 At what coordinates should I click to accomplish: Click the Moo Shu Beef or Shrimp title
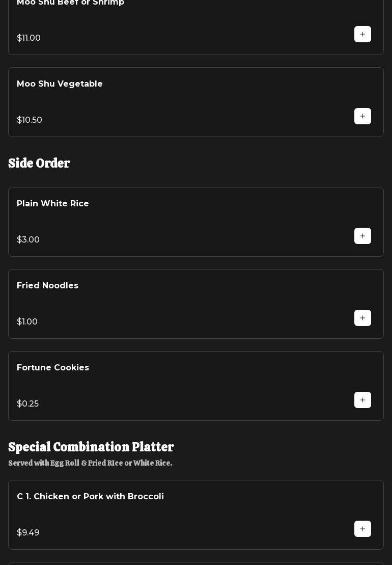point(70,3)
